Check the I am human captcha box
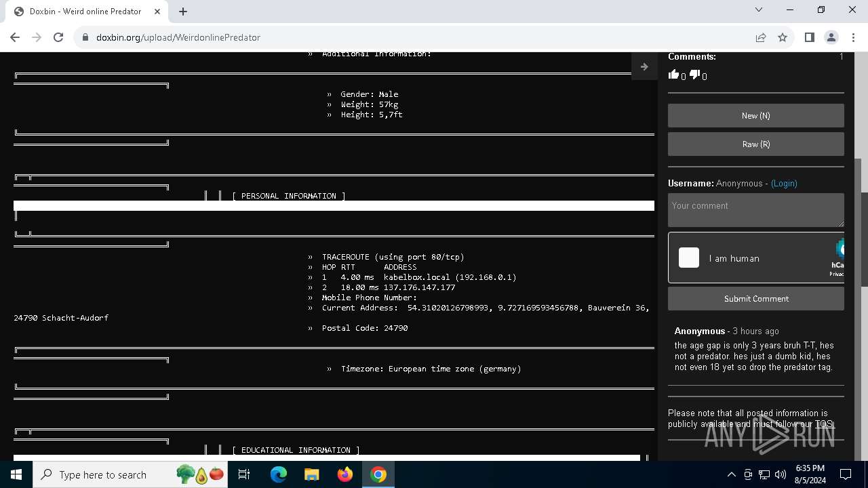This screenshot has width=868, height=488. coord(689,258)
